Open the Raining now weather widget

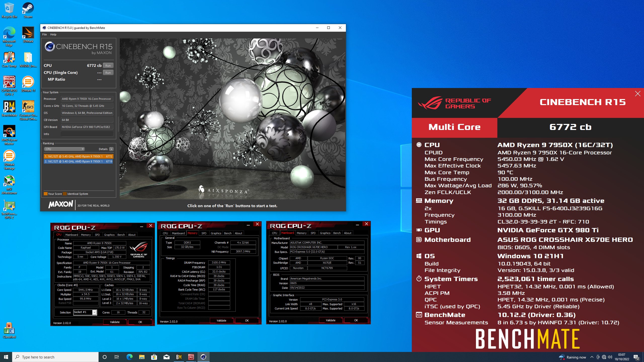coord(573,357)
